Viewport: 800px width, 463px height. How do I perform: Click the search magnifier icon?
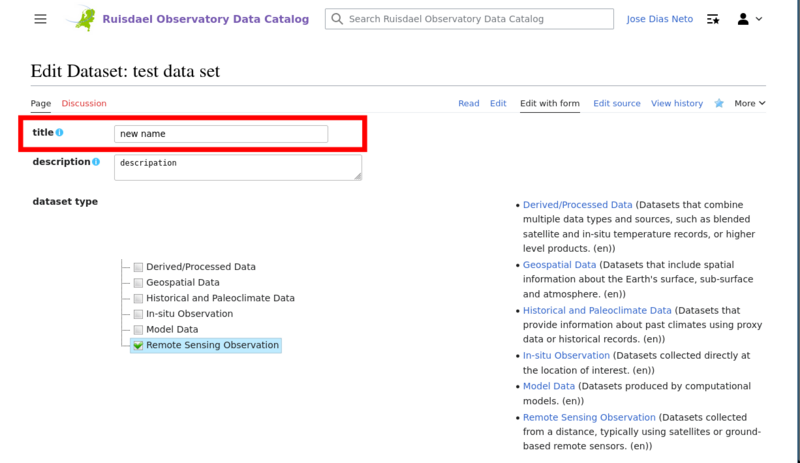coord(337,19)
